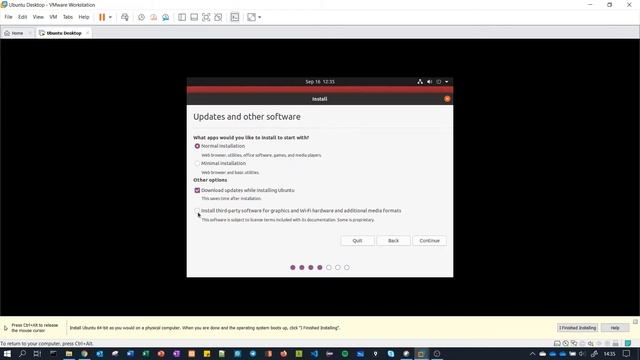This screenshot has height=360, width=640.
Task: Click the VMware Workstation taskbar icon
Action: (x=421, y=353)
